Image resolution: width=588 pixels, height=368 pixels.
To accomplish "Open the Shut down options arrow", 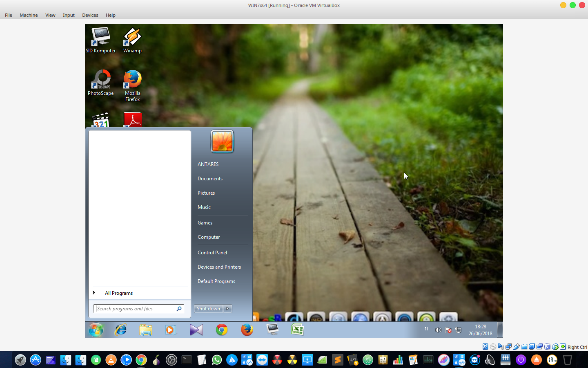I will point(228,309).
